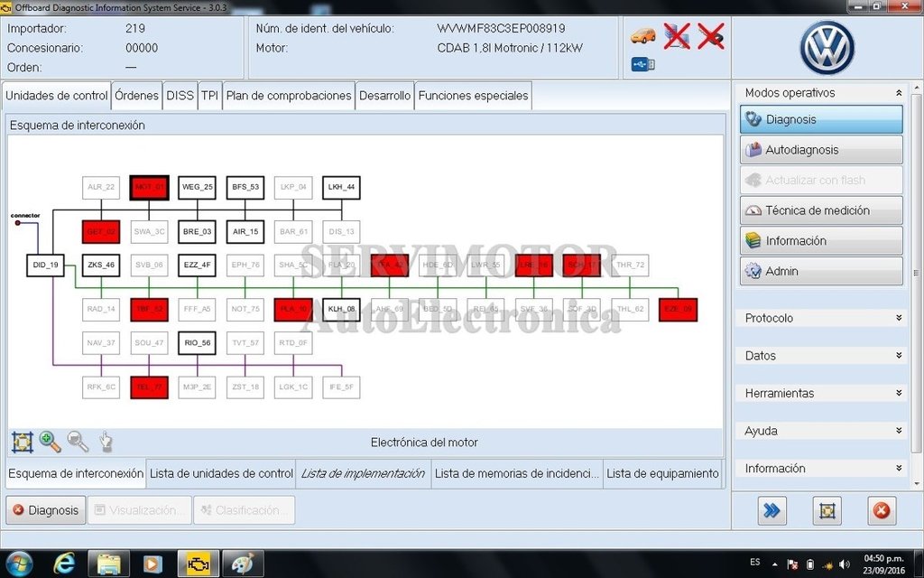Click the red X exit button beside the double-arrow
This screenshot has width=924, height=578.
[x=882, y=510]
